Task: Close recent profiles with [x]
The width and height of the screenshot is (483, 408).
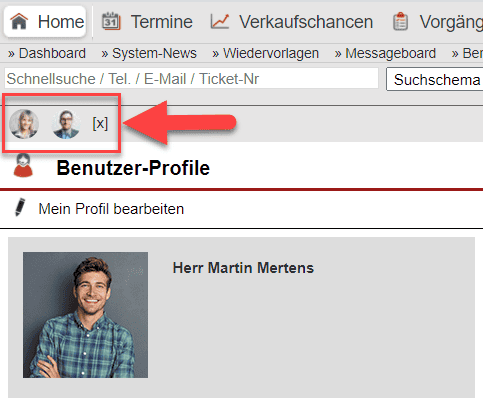Action: pos(100,124)
